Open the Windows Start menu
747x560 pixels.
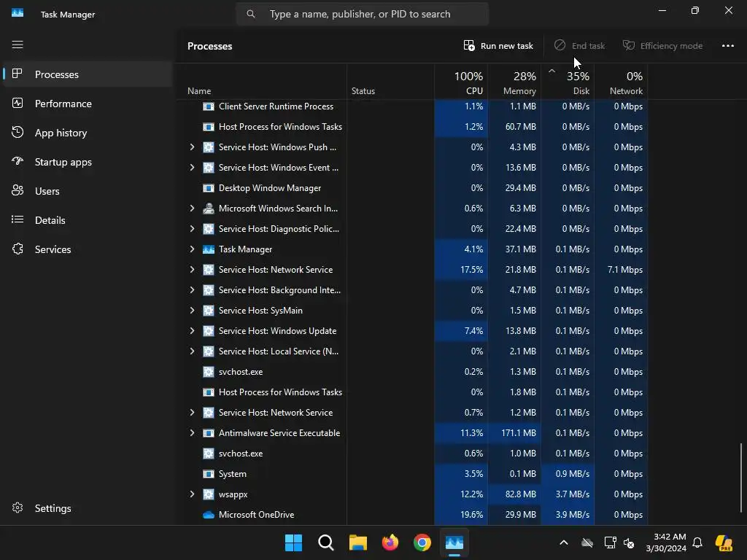(293, 542)
